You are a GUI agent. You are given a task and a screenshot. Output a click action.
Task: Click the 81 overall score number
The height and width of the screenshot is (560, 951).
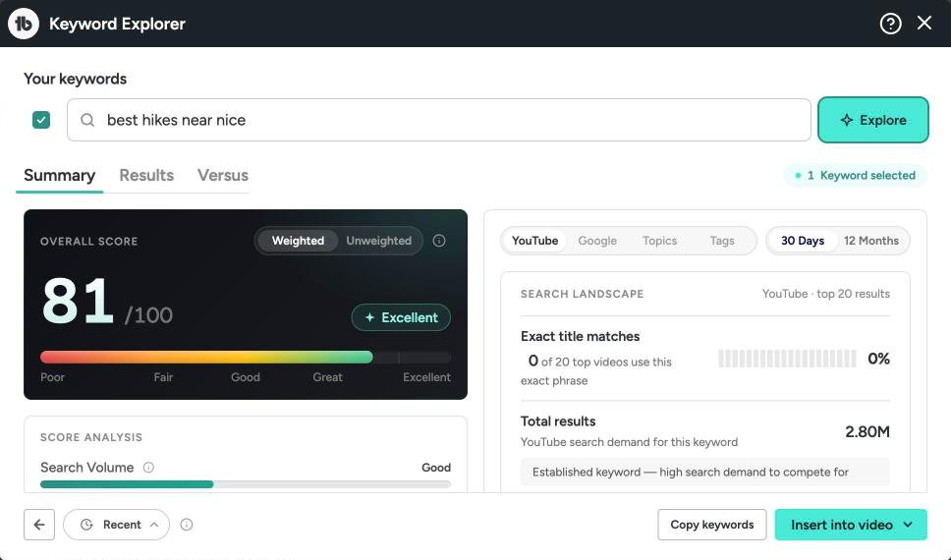78,302
